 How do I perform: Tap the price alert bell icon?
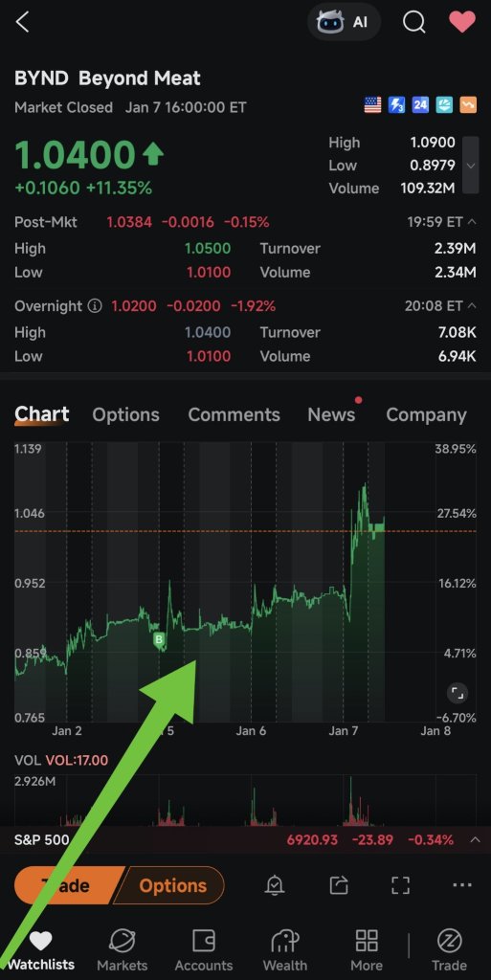point(275,885)
